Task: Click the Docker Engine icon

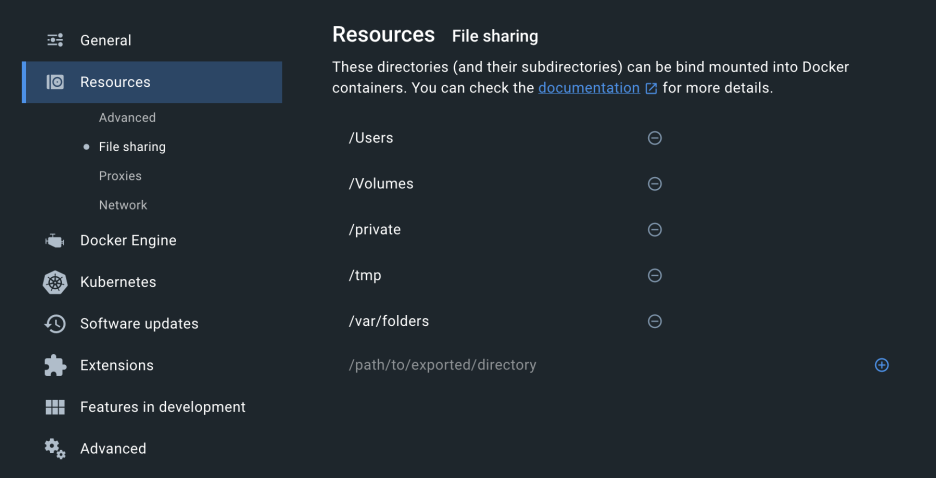Action: click(54, 241)
